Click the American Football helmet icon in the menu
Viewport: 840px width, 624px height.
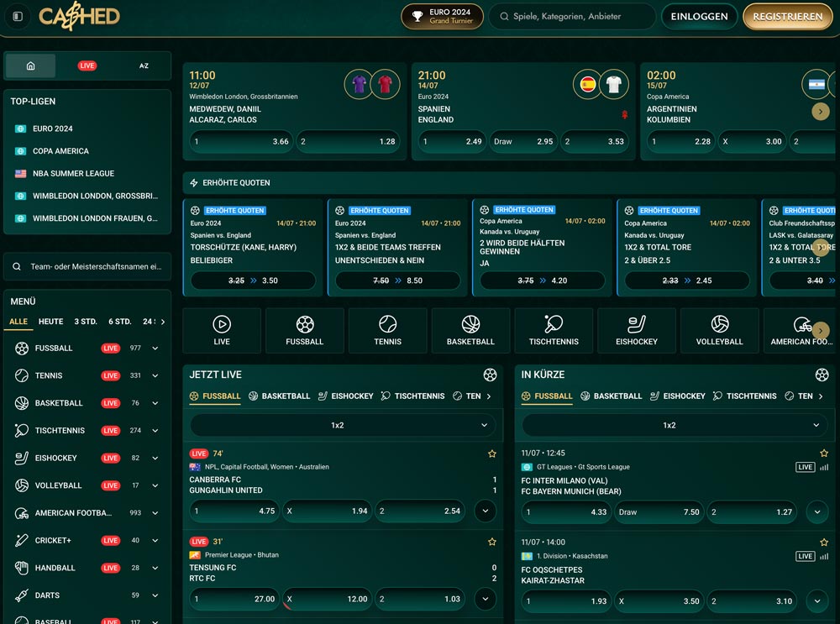(x=22, y=513)
